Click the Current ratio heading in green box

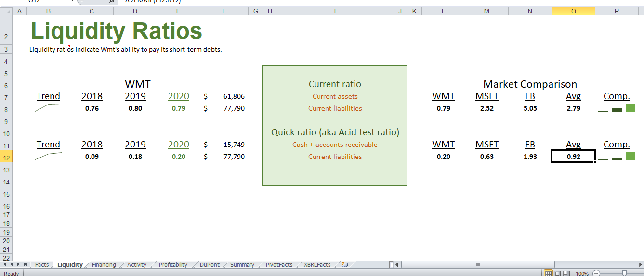click(x=335, y=84)
